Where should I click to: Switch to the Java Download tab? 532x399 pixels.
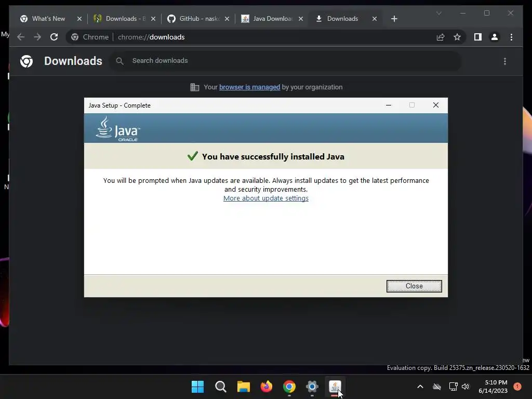click(x=272, y=19)
